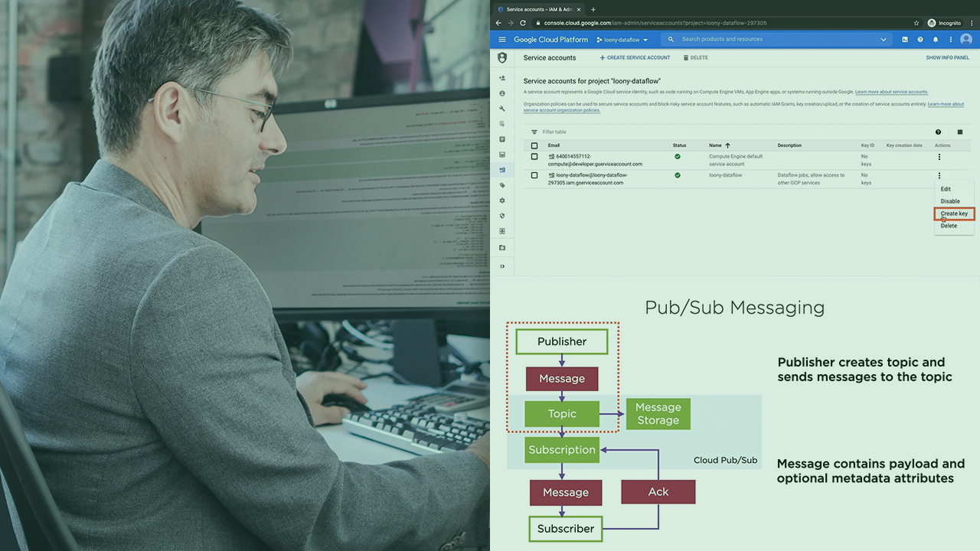Expand the search bar dropdown arrow
Image resolution: width=980 pixels, height=551 pixels.
tap(884, 40)
